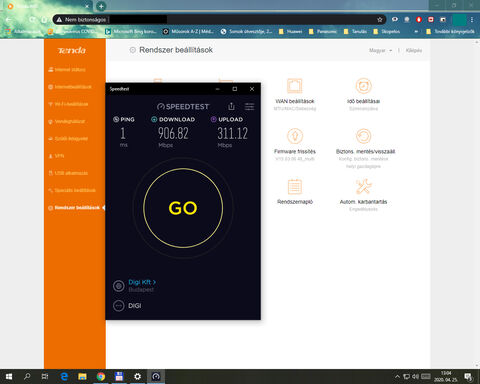Open the Firmware frissítés upgrade icon

pos(295,136)
